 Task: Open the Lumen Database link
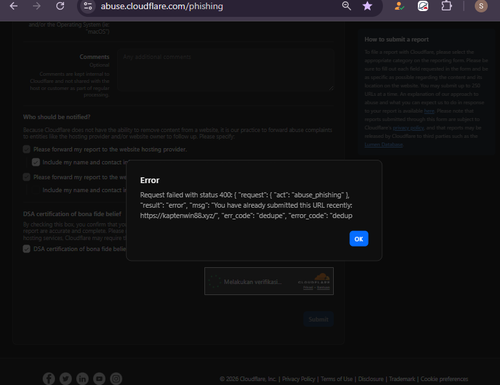[383, 145]
